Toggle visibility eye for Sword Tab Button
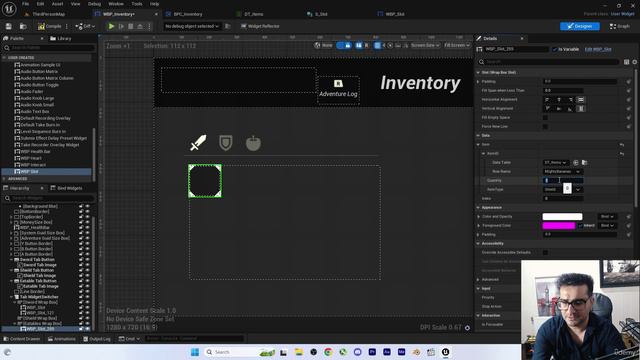The height and width of the screenshot is (360, 640). (x=87, y=260)
